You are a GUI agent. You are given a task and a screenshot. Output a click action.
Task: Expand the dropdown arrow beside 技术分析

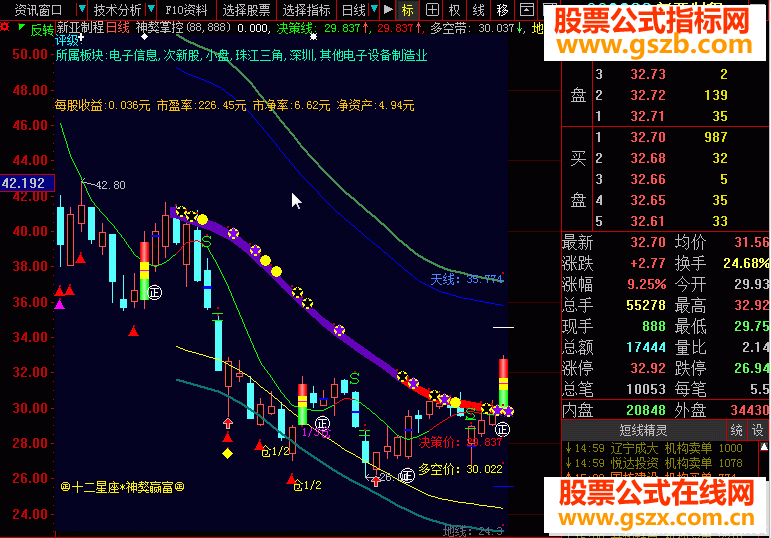coord(151,9)
